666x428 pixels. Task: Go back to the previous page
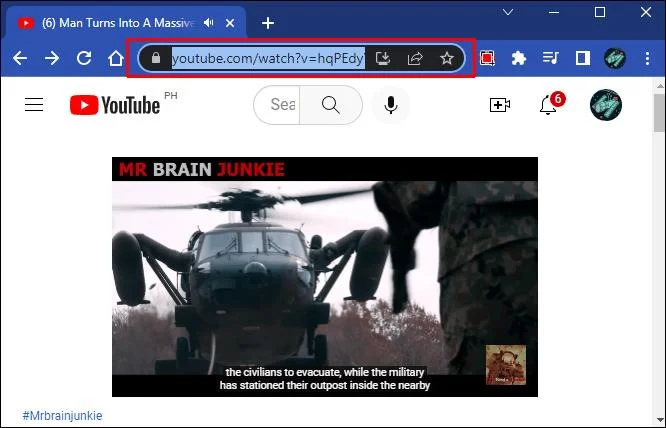point(20,58)
